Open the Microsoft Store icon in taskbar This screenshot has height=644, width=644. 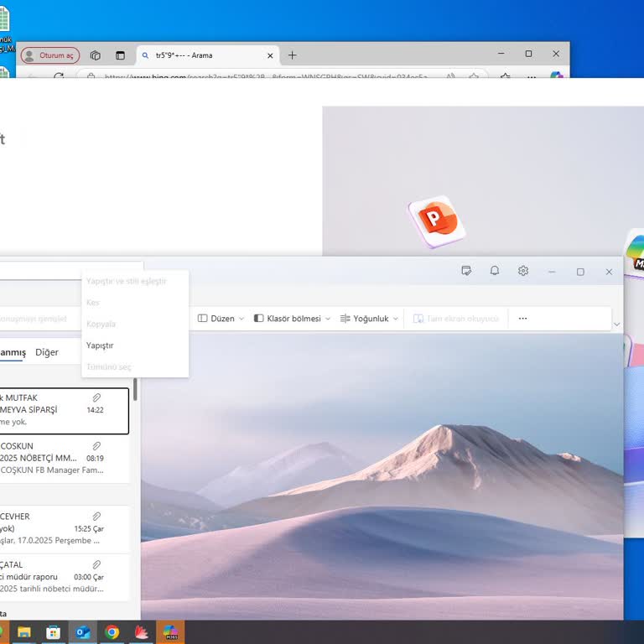pos(53,632)
